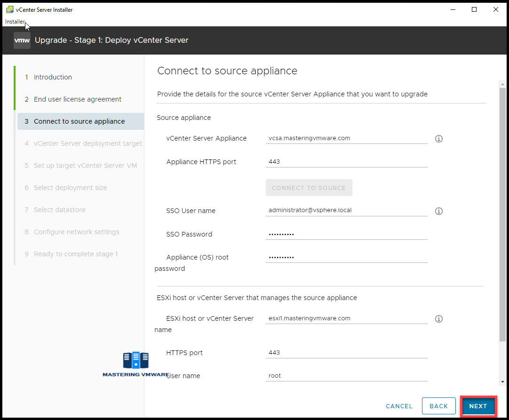The height and width of the screenshot is (420, 509).
Task: Focus the ESXi host or vCenter Server name field
Action: 346,318
